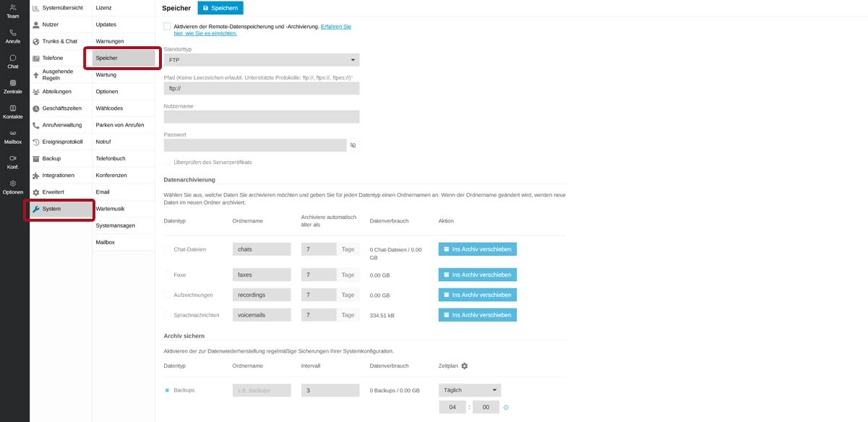Go to the Updates submenu item
868x422 pixels.
[x=124, y=25]
